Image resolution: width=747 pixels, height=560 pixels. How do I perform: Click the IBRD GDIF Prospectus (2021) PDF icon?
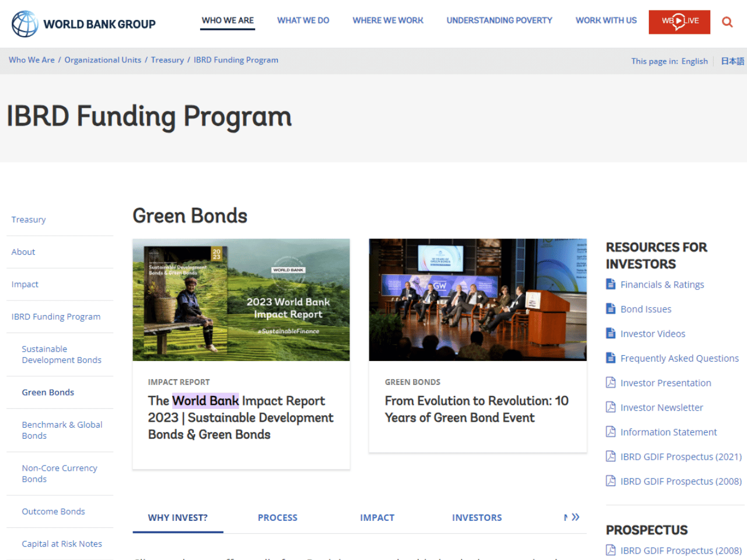tap(610, 456)
